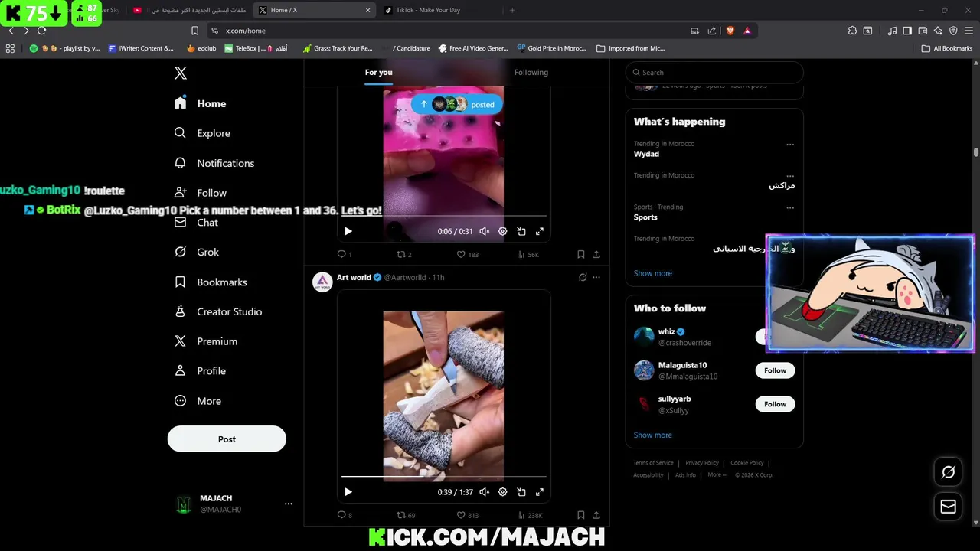The height and width of the screenshot is (551, 980).
Task: Click the Post button
Action: point(227,439)
